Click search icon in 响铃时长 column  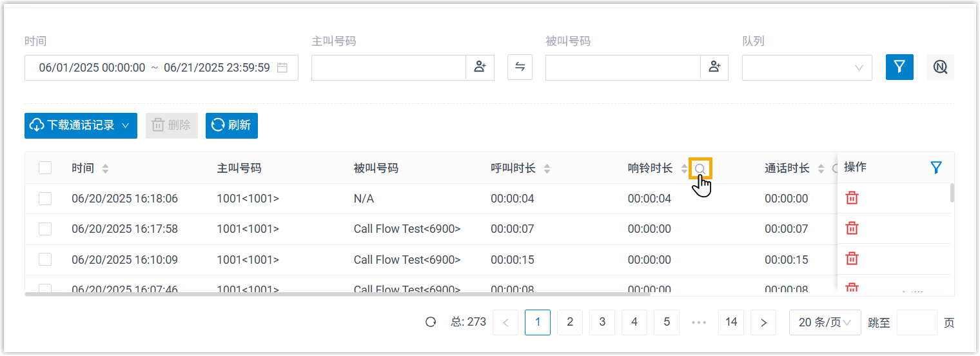700,169
